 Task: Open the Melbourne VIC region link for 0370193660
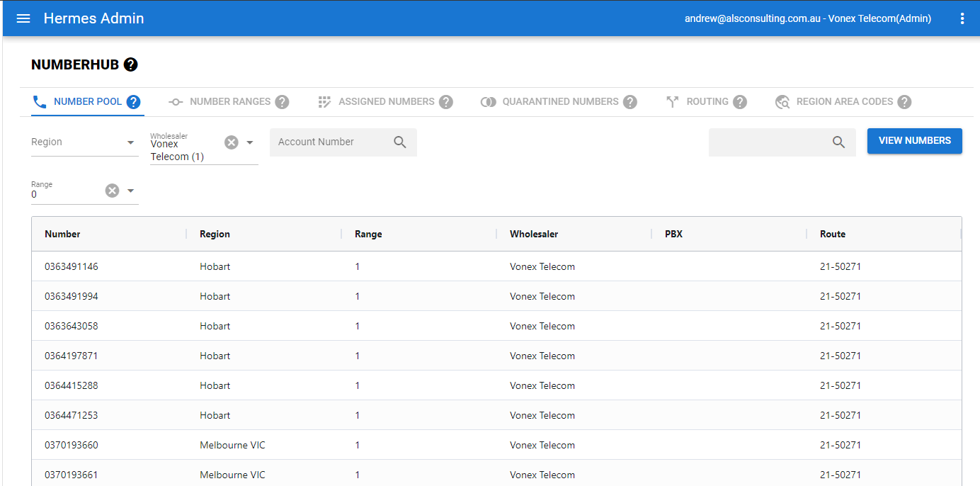[232, 446]
